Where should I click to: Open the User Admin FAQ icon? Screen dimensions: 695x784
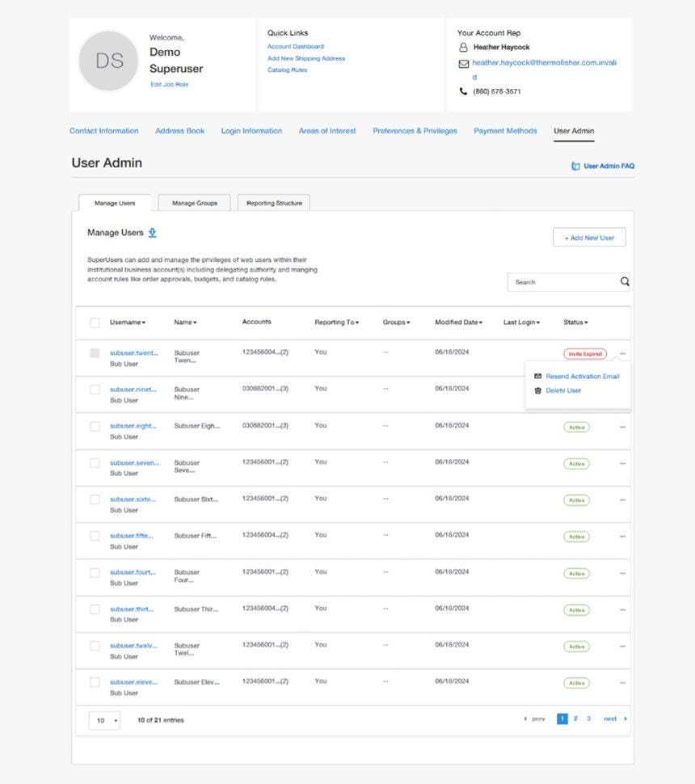pyautogui.click(x=574, y=165)
